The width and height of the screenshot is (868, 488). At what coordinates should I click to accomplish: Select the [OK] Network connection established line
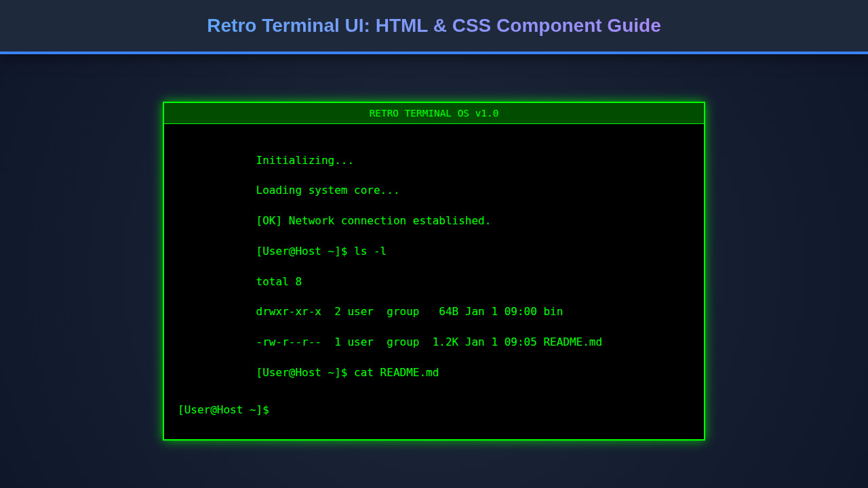pos(373,220)
